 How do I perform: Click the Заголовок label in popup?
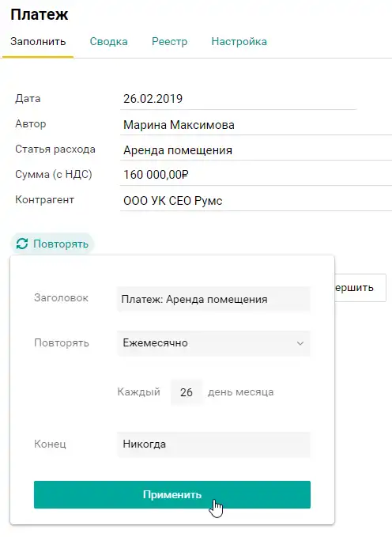[61, 298]
